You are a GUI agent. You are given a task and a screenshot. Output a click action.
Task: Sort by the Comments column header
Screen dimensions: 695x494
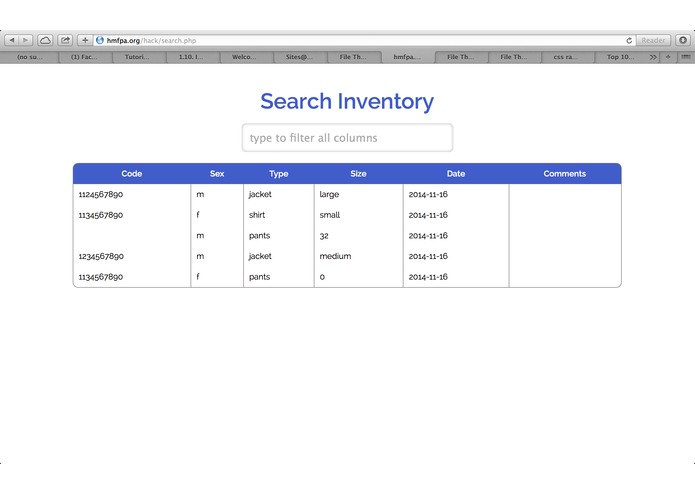point(565,174)
